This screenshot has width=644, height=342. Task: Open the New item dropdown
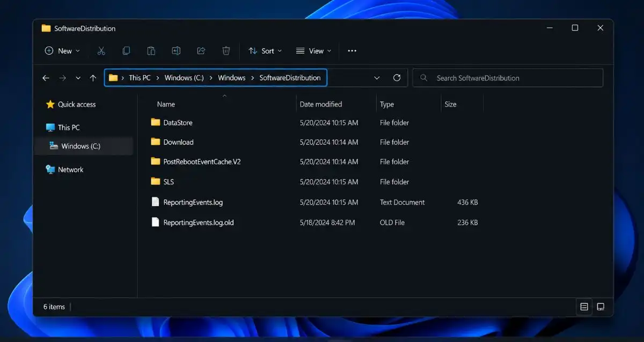click(62, 51)
